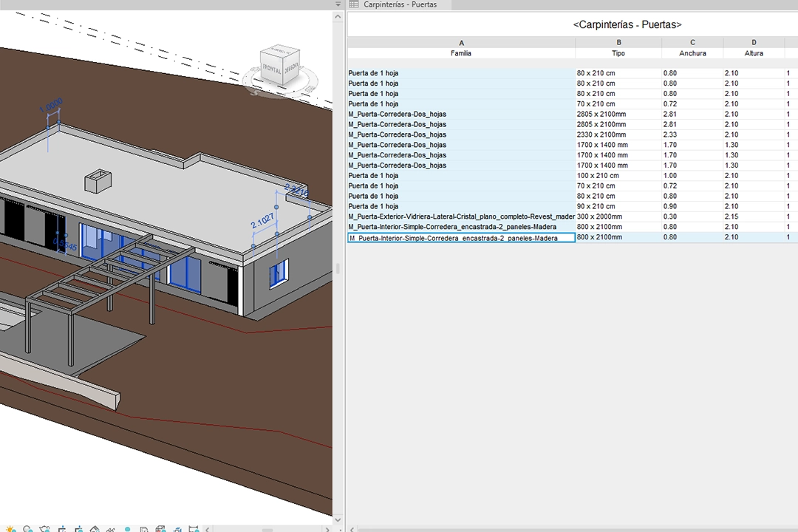Click the schedule title Carpinterías - Puertas

pyautogui.click(x=627, y=25)
